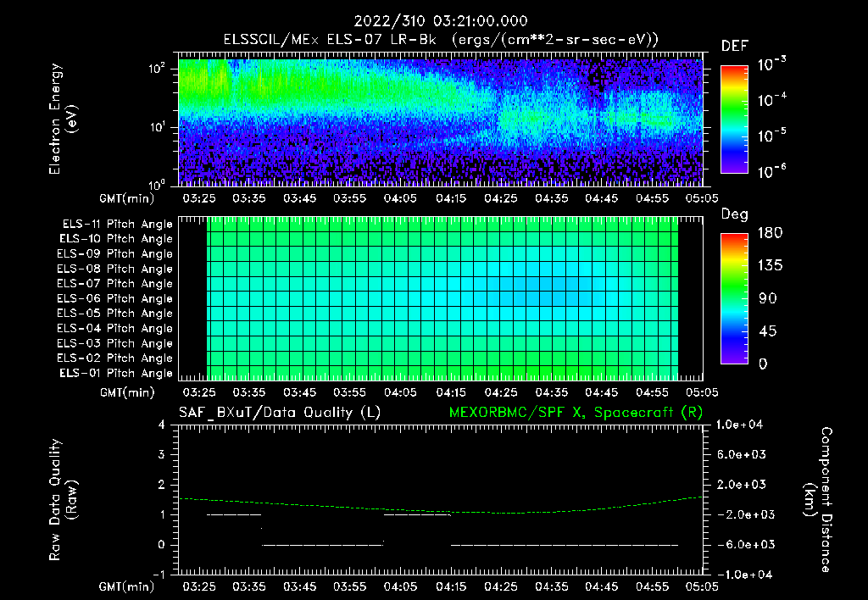868x600 pixels.
Task: Click 04:25 time tick under pitch angle panel
Action: 501,392
